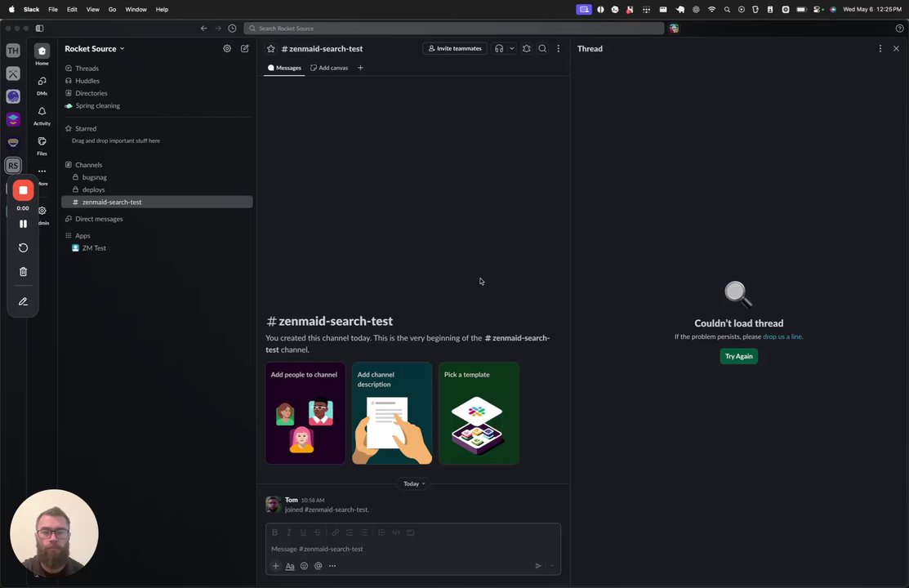This screenshot has width=909, height=588.
Task: Add attachment with plus icon
Action: pyautogui.click(x=276, y=566)
